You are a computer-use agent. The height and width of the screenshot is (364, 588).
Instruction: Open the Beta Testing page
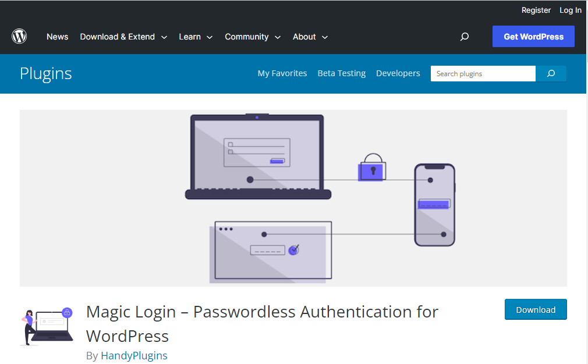[342, 73]
